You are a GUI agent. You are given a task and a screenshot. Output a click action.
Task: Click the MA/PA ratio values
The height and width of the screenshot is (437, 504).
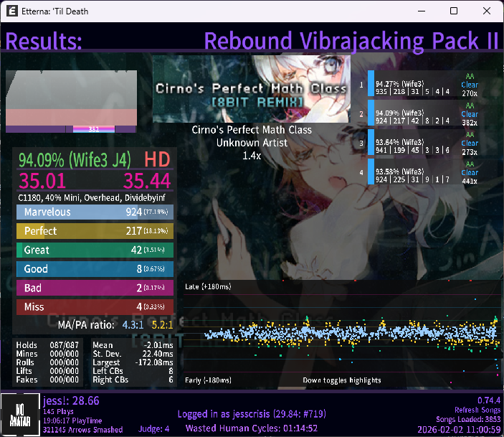(148, 325)
